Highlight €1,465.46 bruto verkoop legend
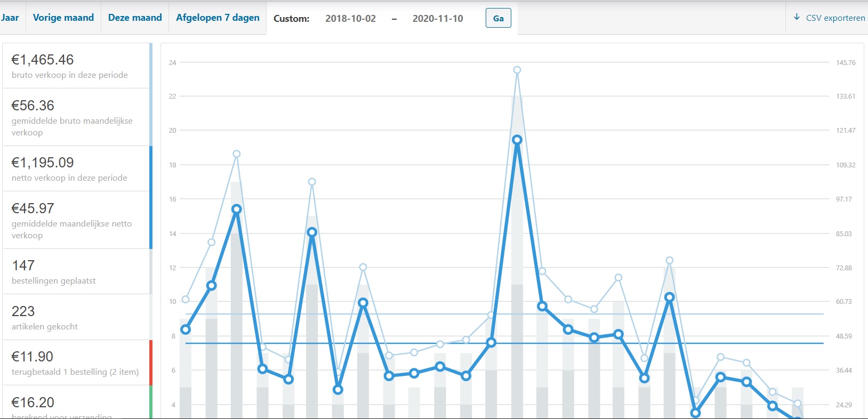 click(77, 66)
